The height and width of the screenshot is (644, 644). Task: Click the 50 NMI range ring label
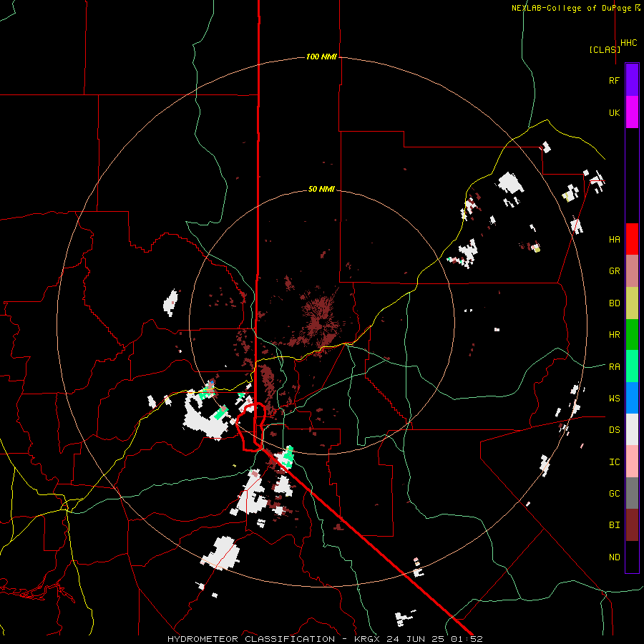pyautogui.click(x=321, y=189)
